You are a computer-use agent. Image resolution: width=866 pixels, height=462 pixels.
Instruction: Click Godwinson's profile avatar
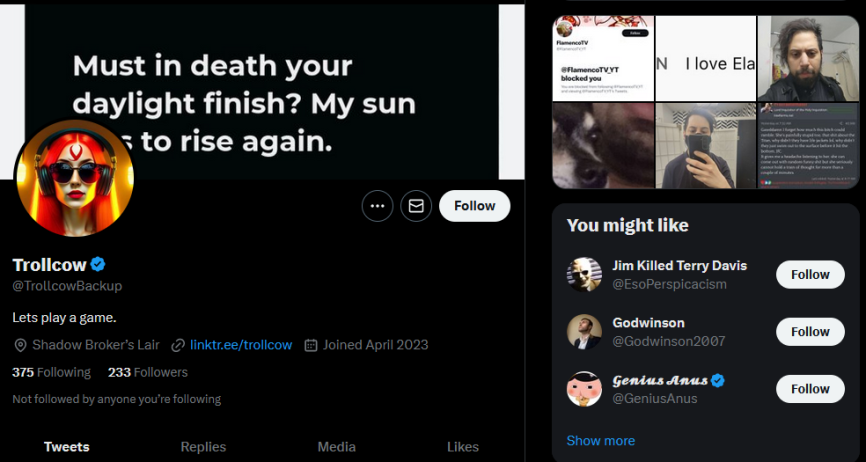[x=583, y=331]
